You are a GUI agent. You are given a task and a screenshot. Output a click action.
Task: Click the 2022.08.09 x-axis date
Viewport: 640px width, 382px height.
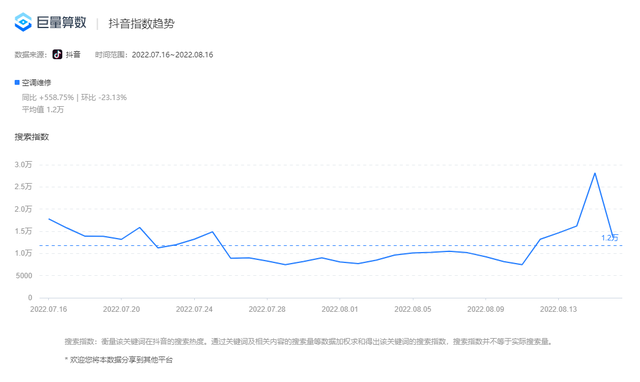tap(485, 309)
